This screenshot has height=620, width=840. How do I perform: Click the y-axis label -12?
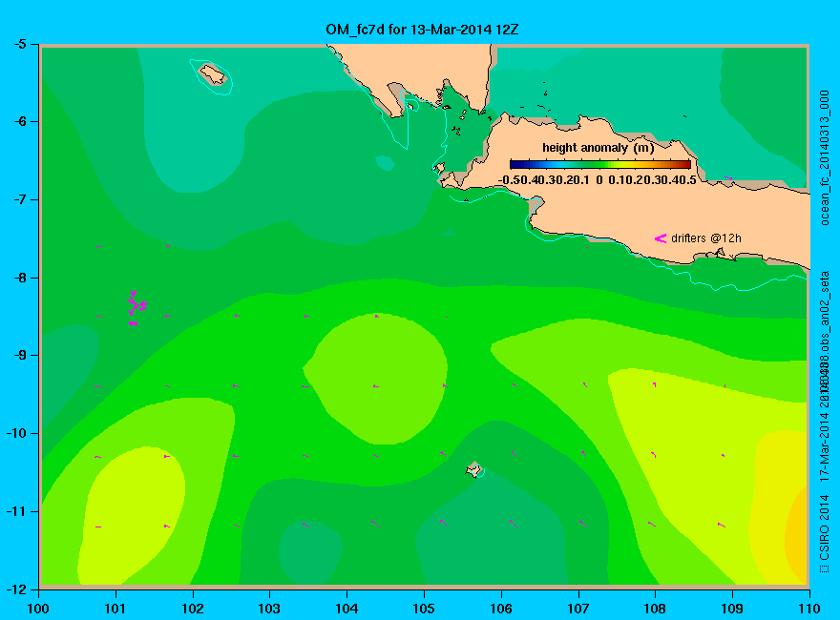pyautogui.click(x=16, y=589)
